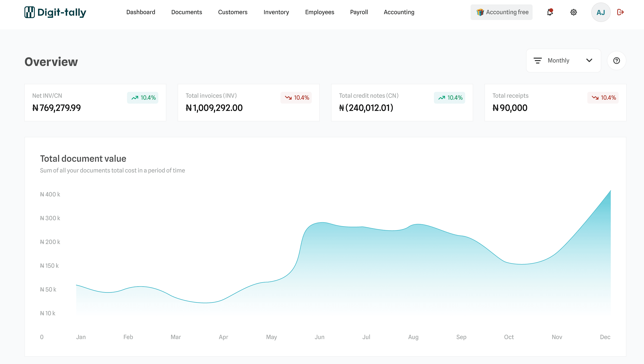Click the Total invoices 10.4% trend badge
Image resolution: width=644 pixels, height=364 pixels.
(296, 97)
